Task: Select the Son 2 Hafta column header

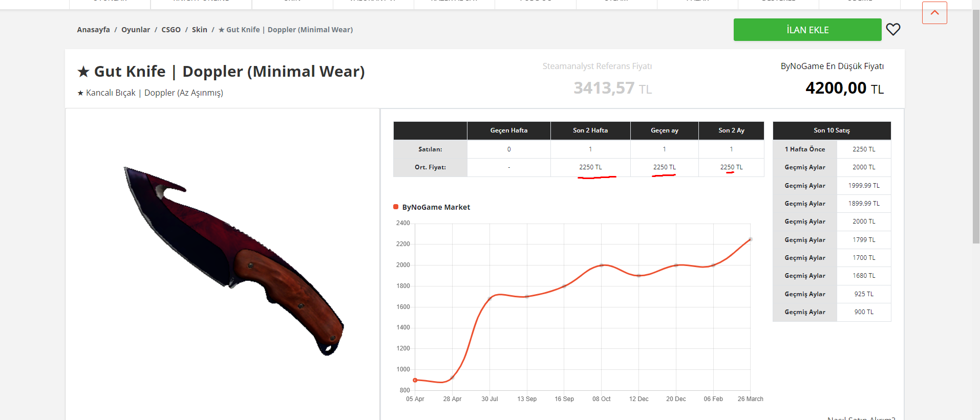Action: click(x=590, y=130)
